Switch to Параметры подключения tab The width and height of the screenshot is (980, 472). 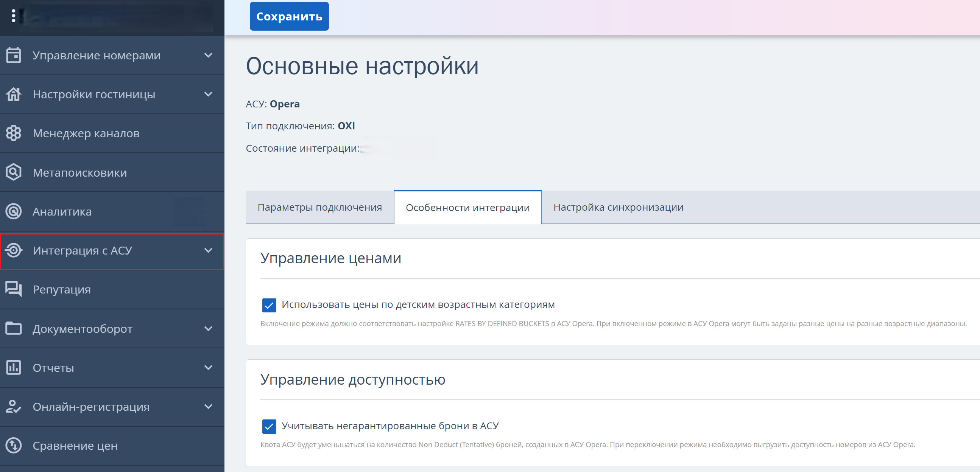(x=319, y=208)
